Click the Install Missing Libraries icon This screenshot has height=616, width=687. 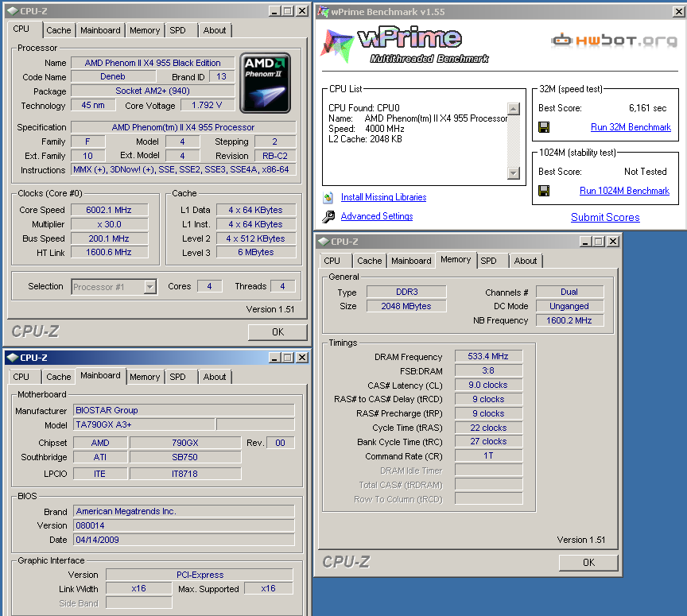pyautogui.click(x=328, y=198)
